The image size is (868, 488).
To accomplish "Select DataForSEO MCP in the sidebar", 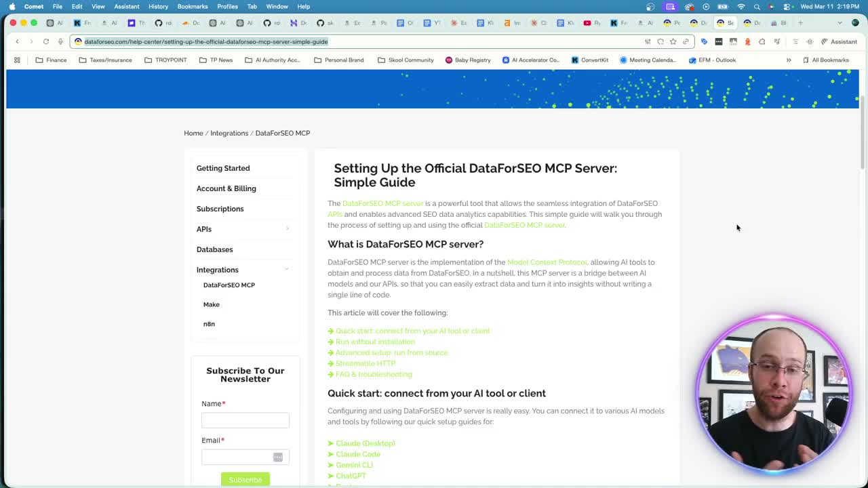I will (x=229, y=285).
